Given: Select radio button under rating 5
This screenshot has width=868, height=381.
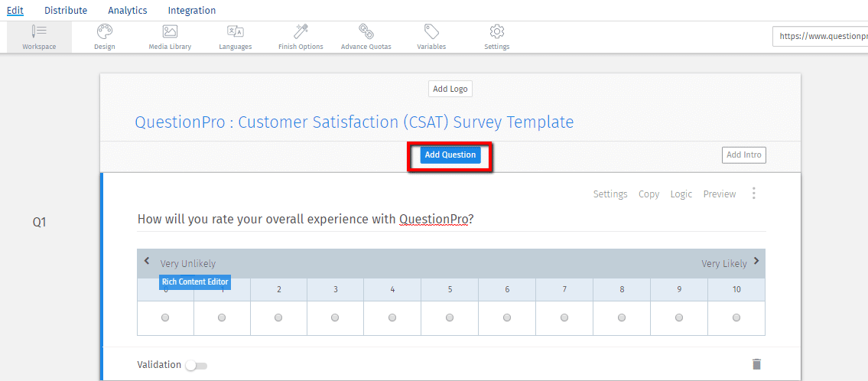Looking at the screenshot, I should (x=450, y=317).
